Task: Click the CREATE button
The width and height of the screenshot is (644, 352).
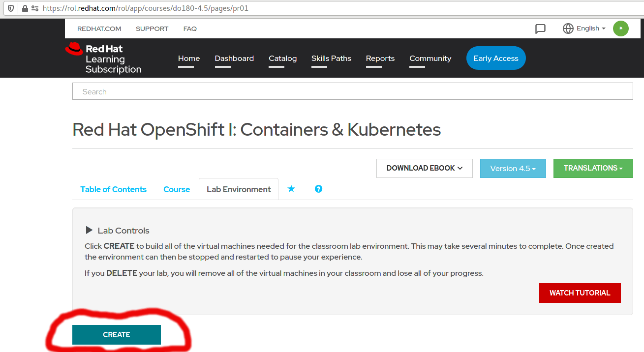Action: tap(116, 335)
